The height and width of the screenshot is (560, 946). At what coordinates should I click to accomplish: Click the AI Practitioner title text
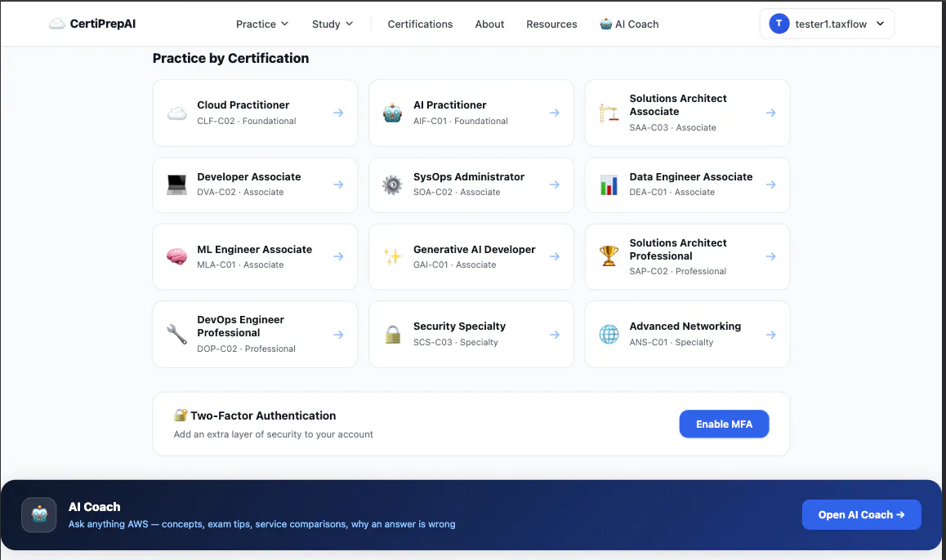pyautogui.click(x=449, y=104)
